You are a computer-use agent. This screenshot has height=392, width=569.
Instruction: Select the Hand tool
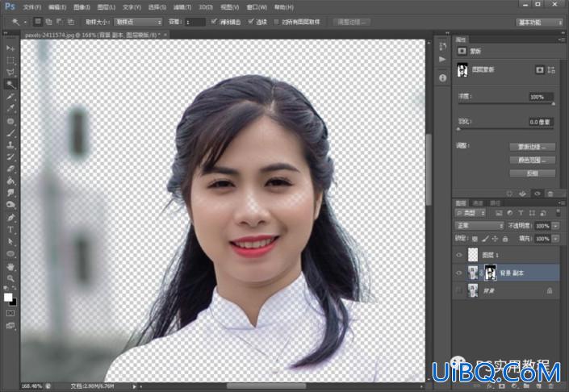[x=10, y=267]
